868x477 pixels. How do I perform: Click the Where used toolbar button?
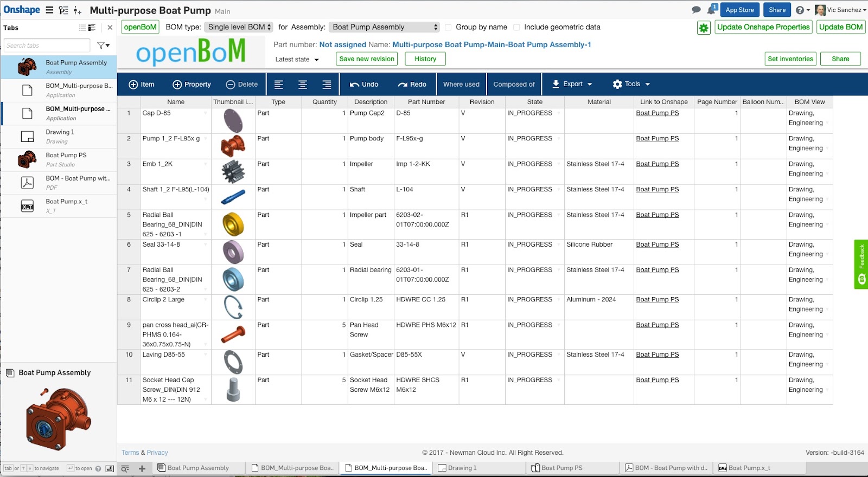pyautogui.click(x=461, y=85)
